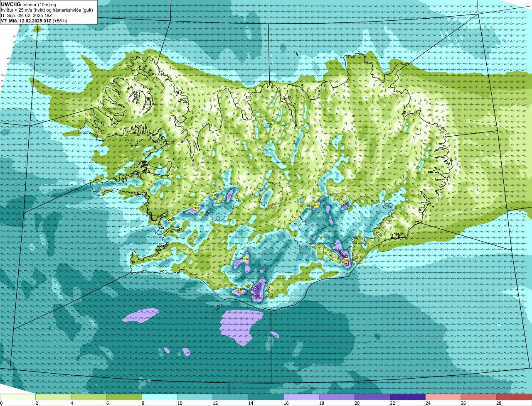Click the yellow gust marker labeled 30
The width and height of the screenshot is (532, 406).
(x=196, y=208)
